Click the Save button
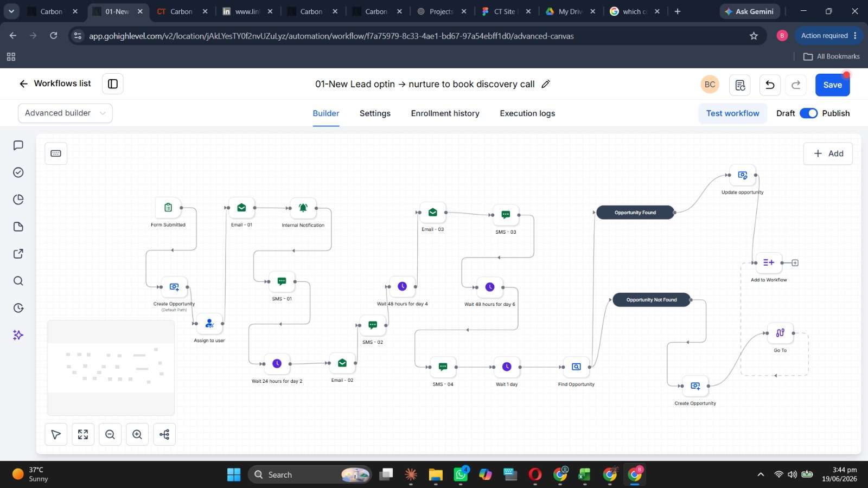 click(832, 85)
